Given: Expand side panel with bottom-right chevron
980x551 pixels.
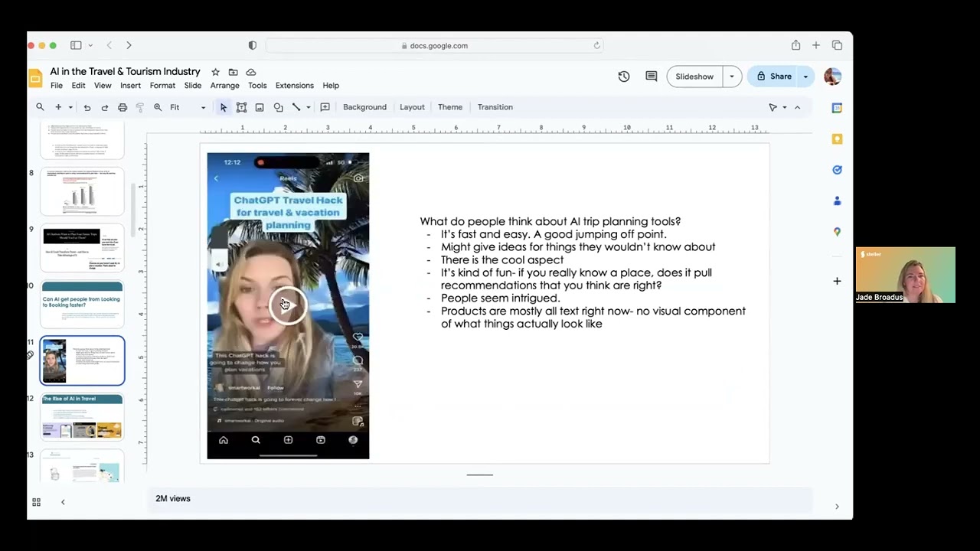Looking at the screenshot, I should [837, 507].
